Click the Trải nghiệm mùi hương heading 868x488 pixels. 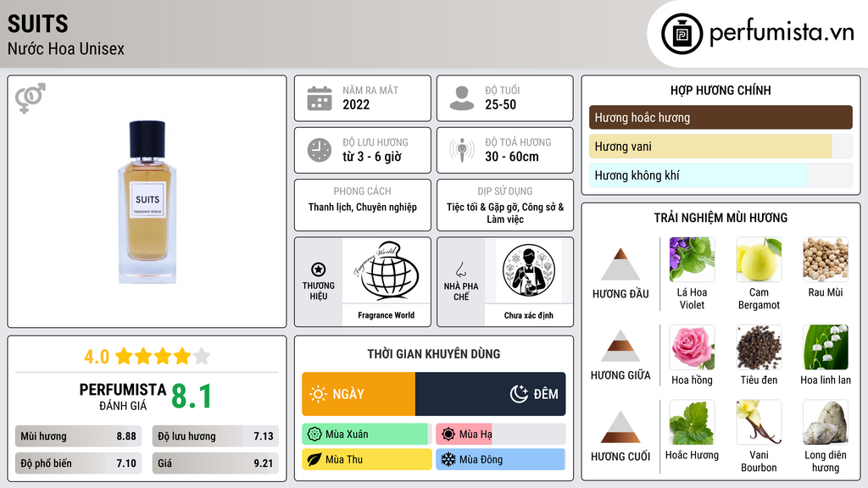click(721, 218)
